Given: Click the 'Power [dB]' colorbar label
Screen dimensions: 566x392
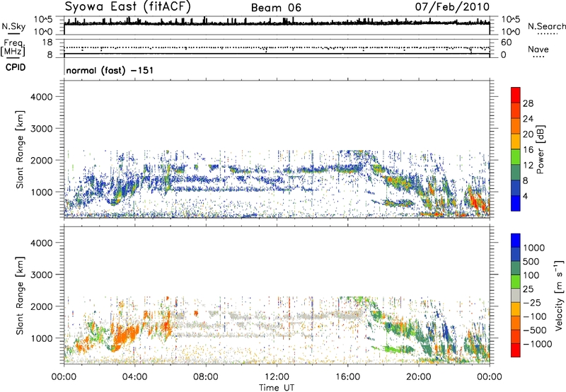Looking at the screenshot, I should pyautogui.click(x=541, y=149).
